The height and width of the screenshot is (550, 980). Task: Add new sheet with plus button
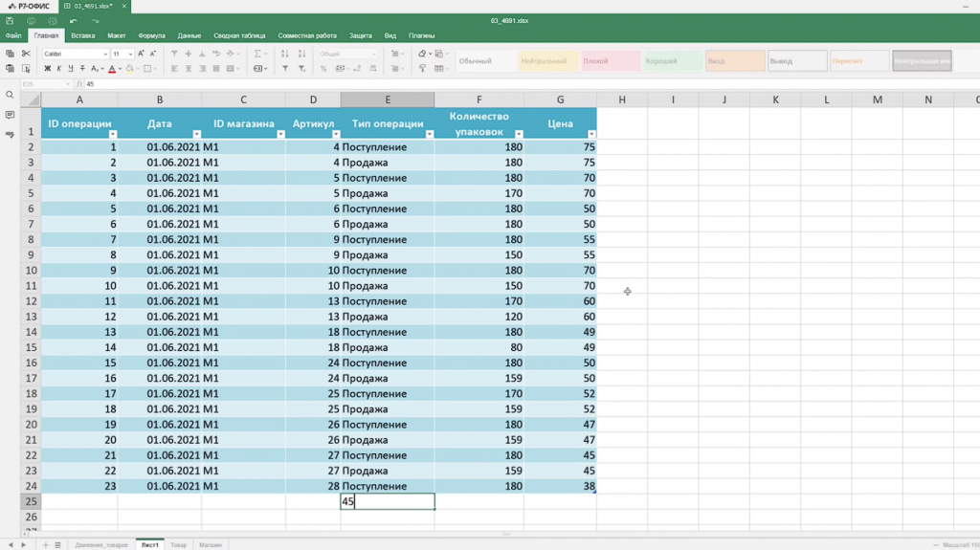[45, 545]
